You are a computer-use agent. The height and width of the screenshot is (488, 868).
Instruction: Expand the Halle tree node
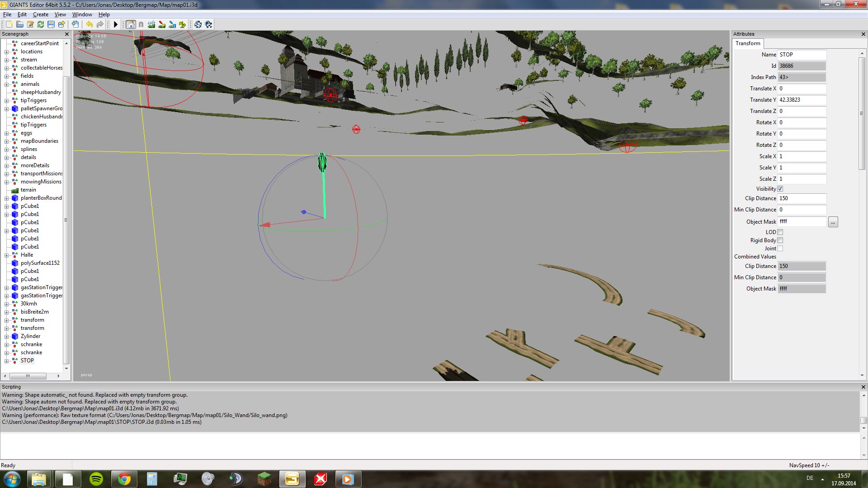pos(6,255)
